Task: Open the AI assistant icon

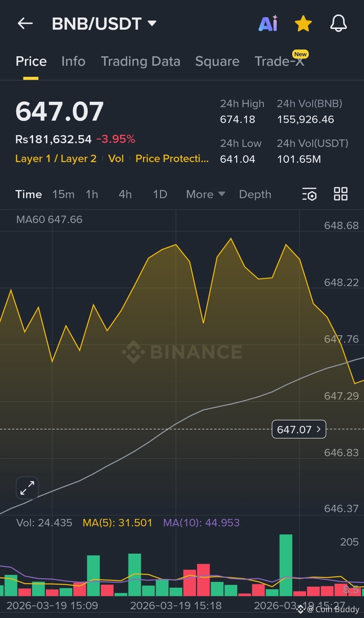Action: click(268, 23)
